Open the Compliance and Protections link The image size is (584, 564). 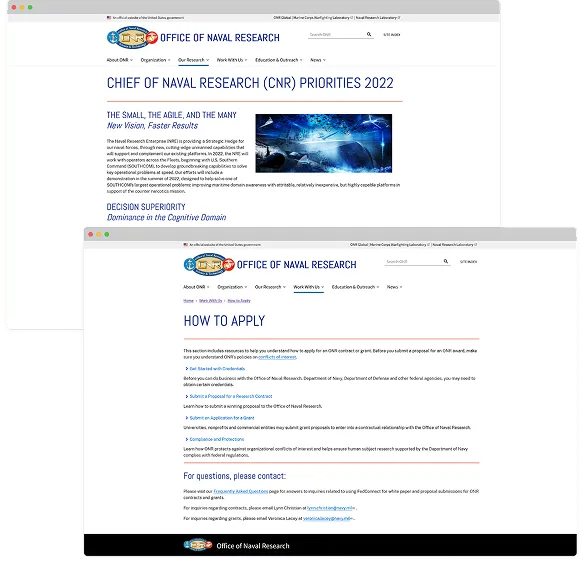point(217,439)
